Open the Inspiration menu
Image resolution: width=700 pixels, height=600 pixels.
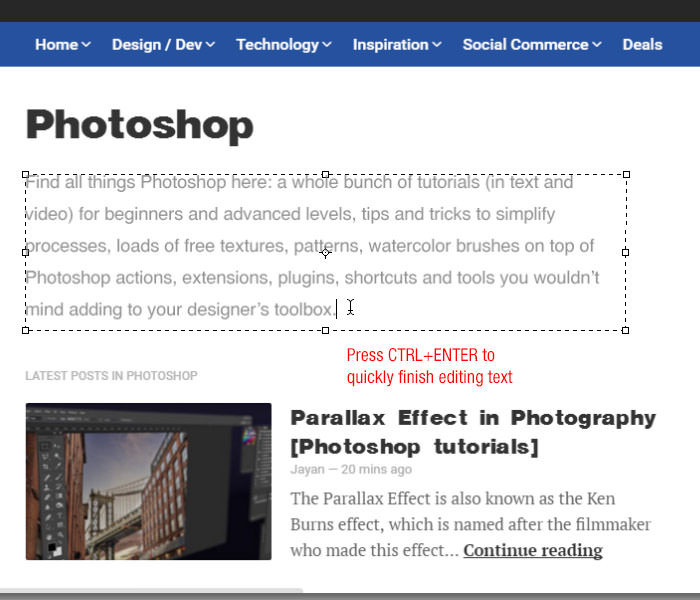click(x=397, y=45)
